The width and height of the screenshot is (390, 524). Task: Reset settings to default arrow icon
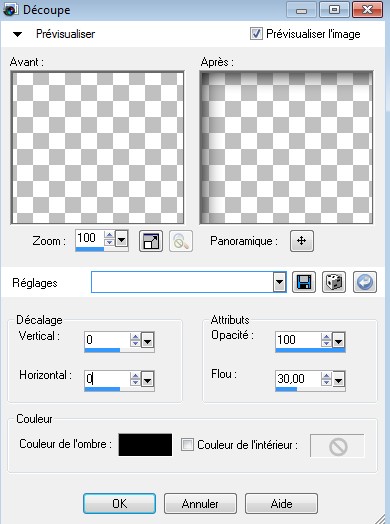point(365,282)
